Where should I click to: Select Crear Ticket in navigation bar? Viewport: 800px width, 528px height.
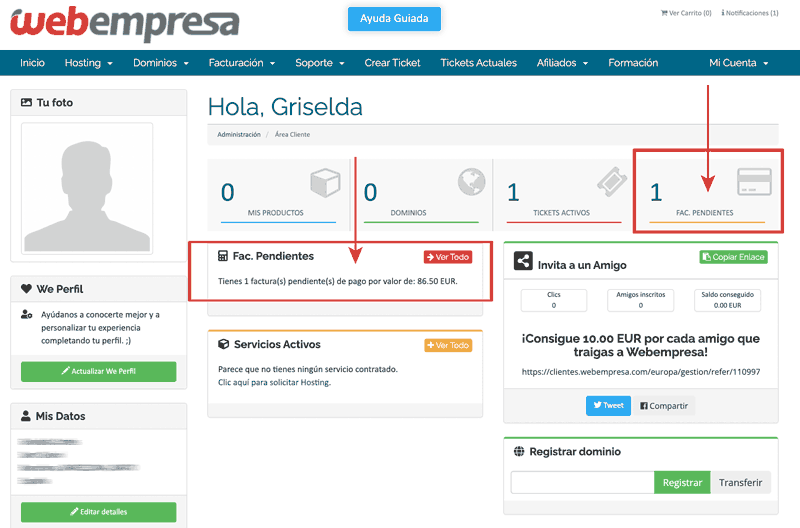click(x=392, y=63)
